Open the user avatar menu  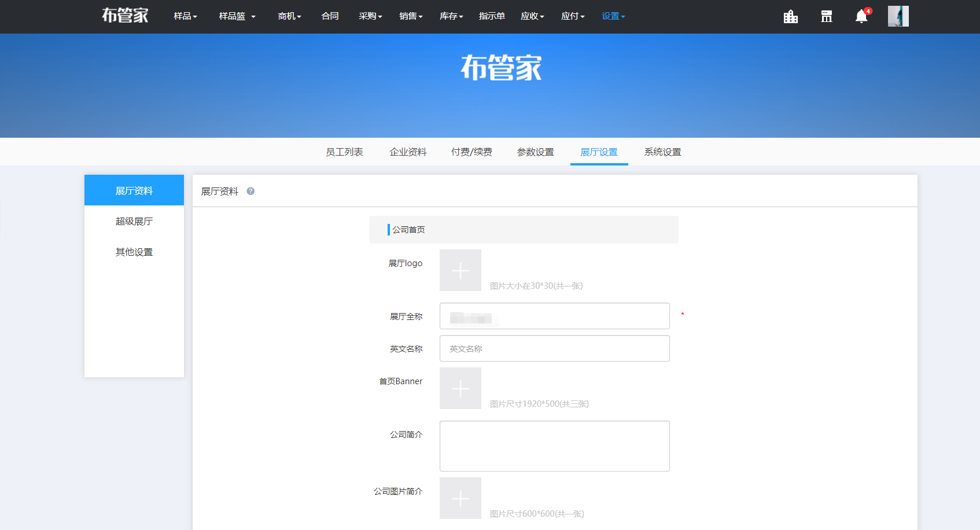pyautogui.click(x=898, y=16)
